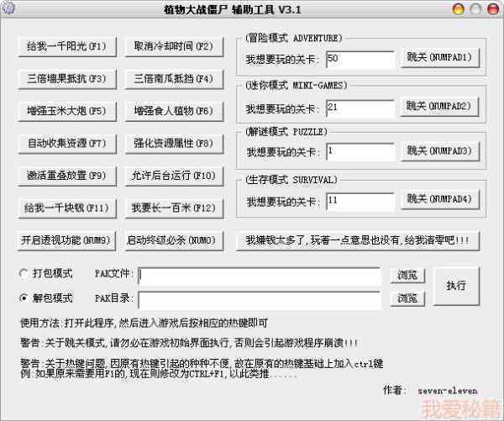Enable 增强食人植物 (F6)
The height and width of the screenshot is (421, 504).
click(x=174, y=111)
